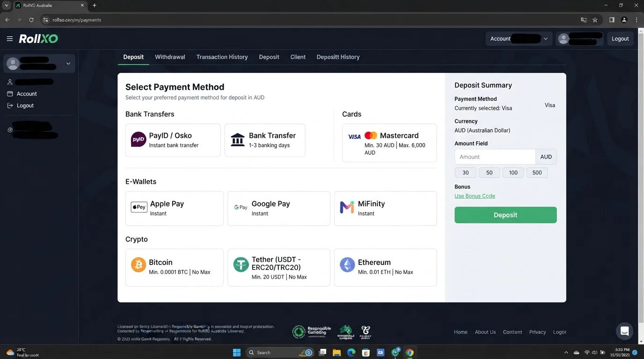Open the Content footer link

(512, 332)
